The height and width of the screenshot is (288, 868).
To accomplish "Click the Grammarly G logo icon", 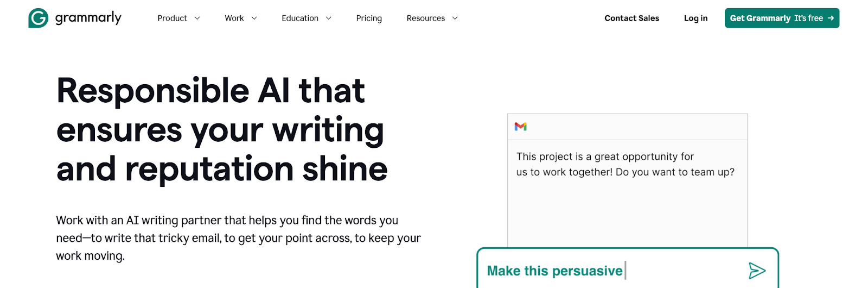I will click(38, 18).
